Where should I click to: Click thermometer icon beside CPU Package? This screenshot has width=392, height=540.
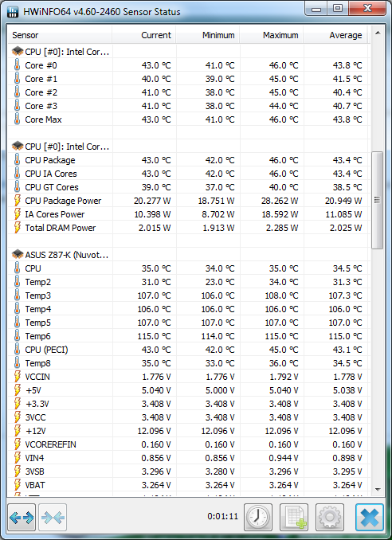point(18,160)
